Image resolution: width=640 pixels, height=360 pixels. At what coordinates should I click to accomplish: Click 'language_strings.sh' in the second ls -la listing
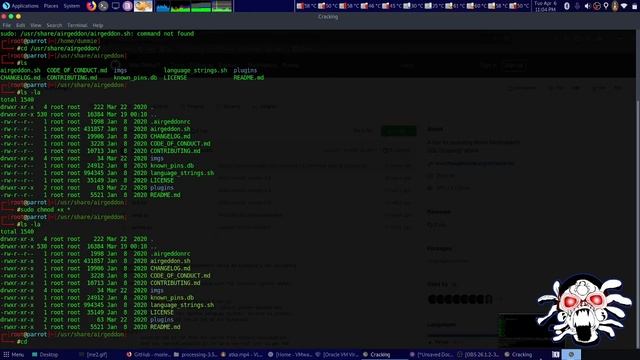[x=182, y=305]
